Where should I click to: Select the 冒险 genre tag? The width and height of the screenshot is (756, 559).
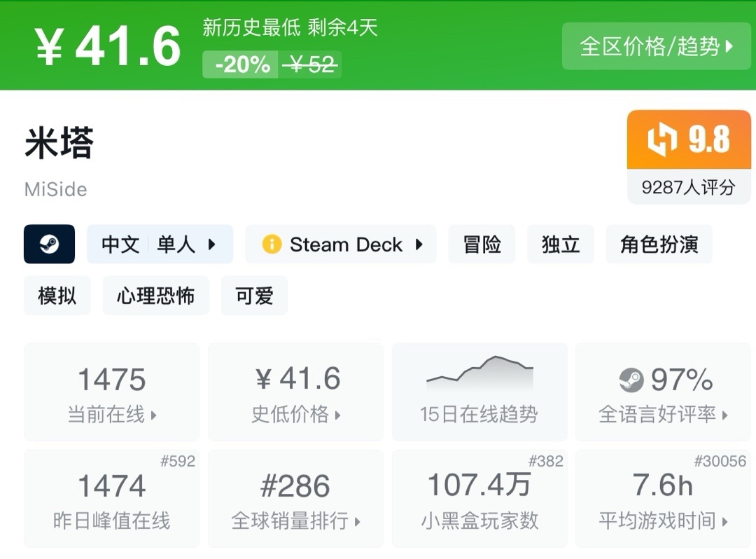(x=482, y=244)
